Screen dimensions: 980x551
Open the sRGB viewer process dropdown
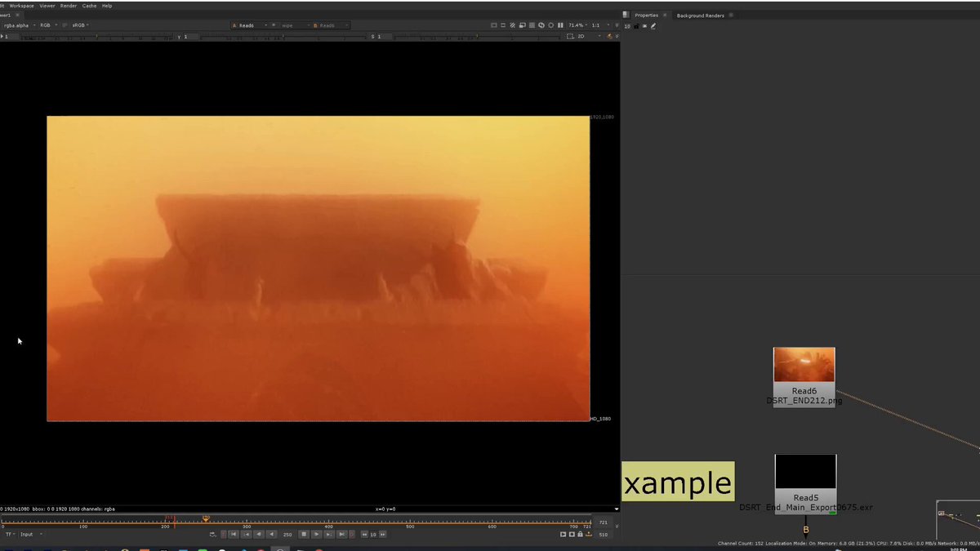coord(81,25)
